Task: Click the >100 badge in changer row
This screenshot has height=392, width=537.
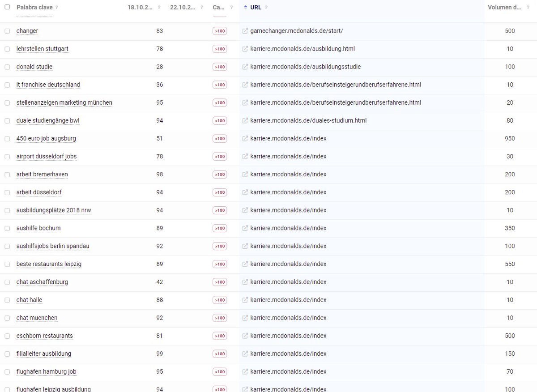Action: [220, 31]
